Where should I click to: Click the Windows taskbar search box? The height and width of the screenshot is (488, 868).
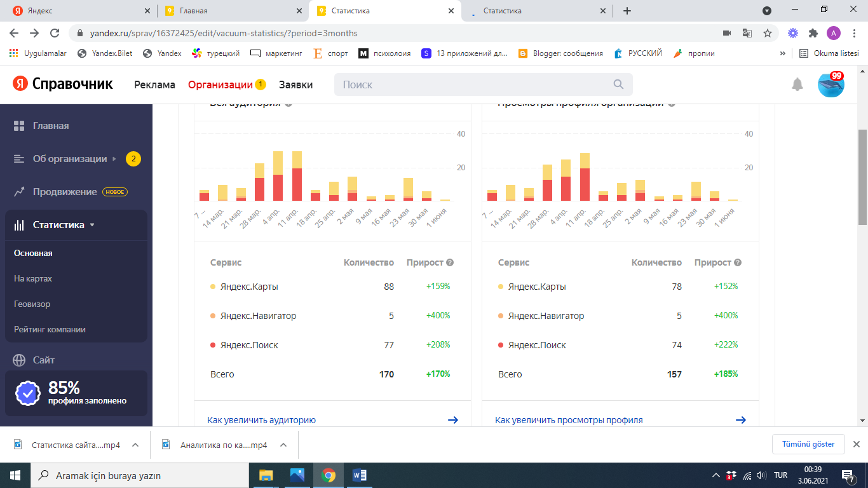[x=139, y=475]
